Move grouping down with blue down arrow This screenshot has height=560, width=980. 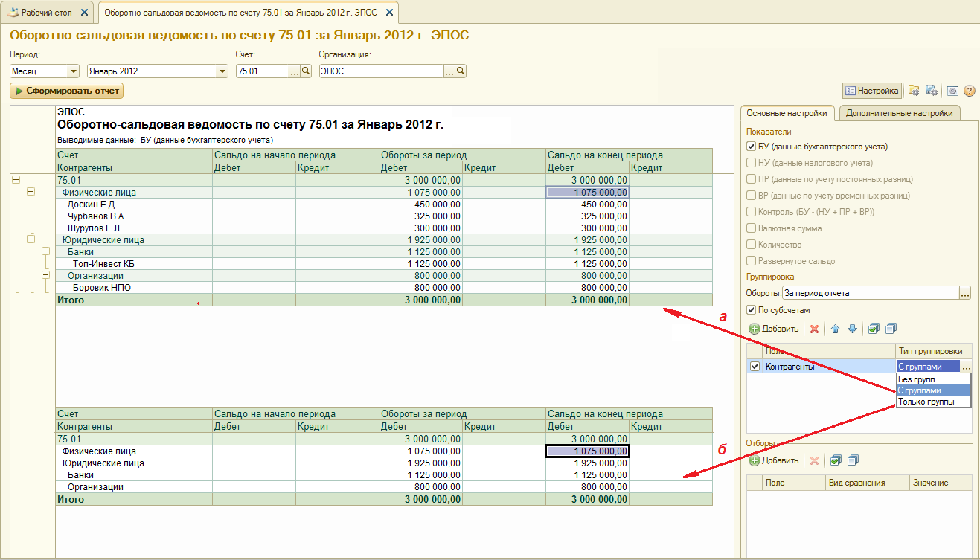852,329
